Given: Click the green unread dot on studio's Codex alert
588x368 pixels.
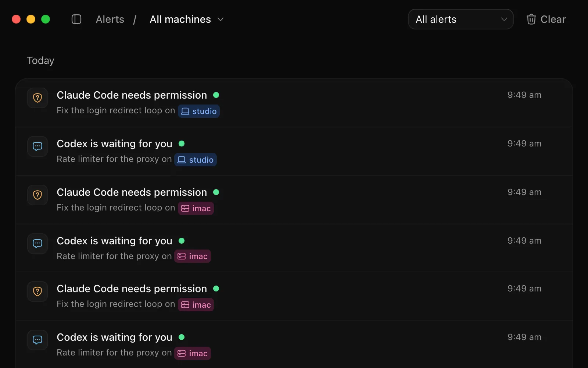Looking at the screenshot, I should tap(182, 144).
